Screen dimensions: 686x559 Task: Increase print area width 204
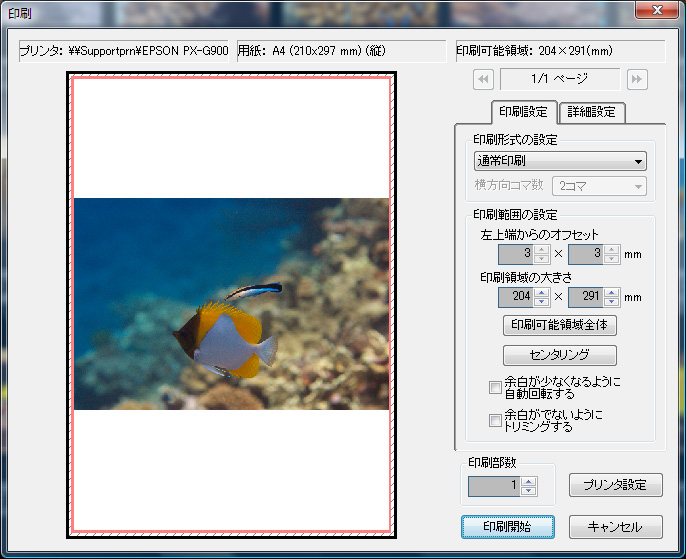tap(542, 293)
